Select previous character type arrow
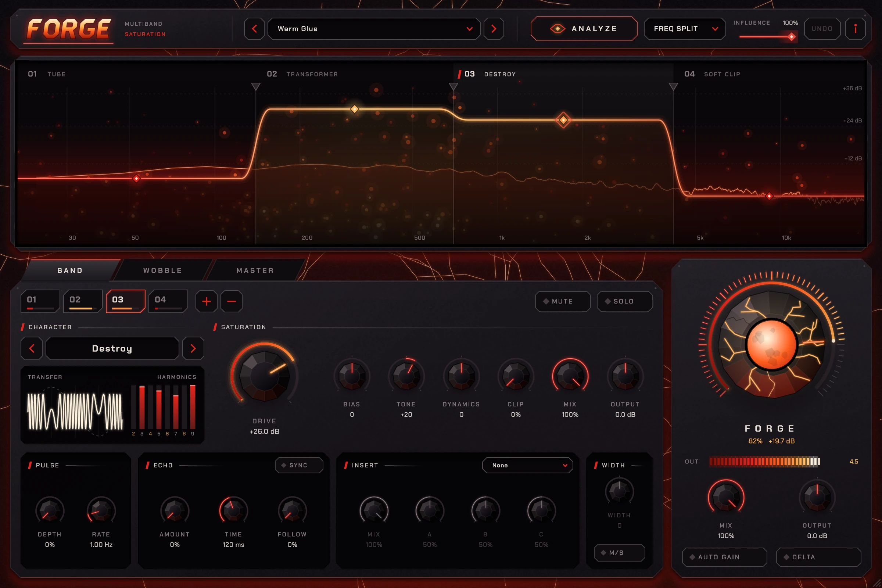The height and width of the screenshot is (588, 882). pyautogui.click(x=32, y=348)
